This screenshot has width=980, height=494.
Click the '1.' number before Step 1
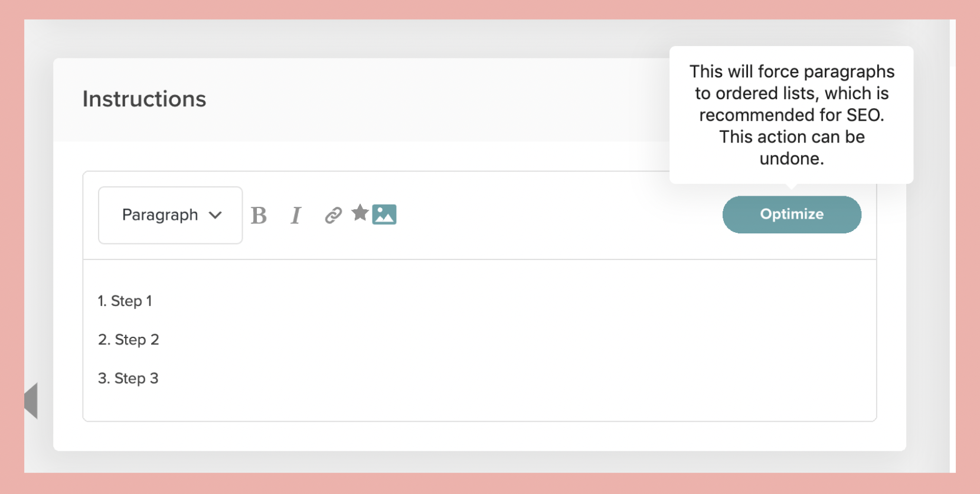(102, 301)
